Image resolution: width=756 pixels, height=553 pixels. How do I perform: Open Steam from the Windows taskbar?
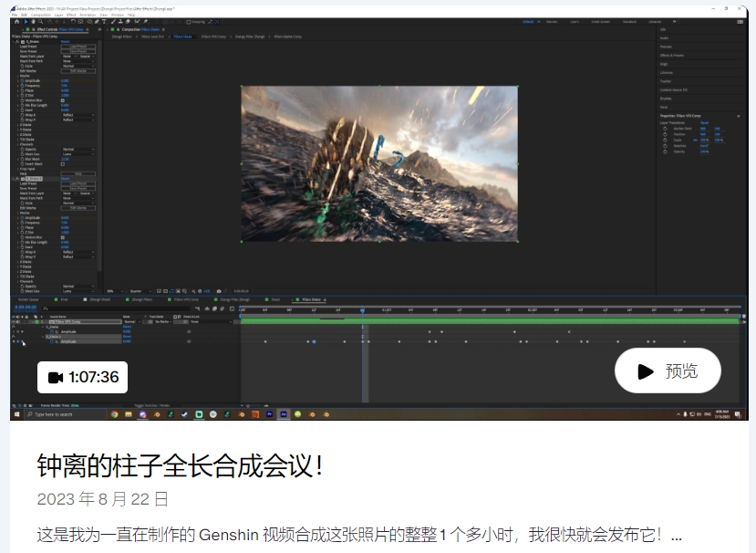pyautogui.click(x=184, y=414)
